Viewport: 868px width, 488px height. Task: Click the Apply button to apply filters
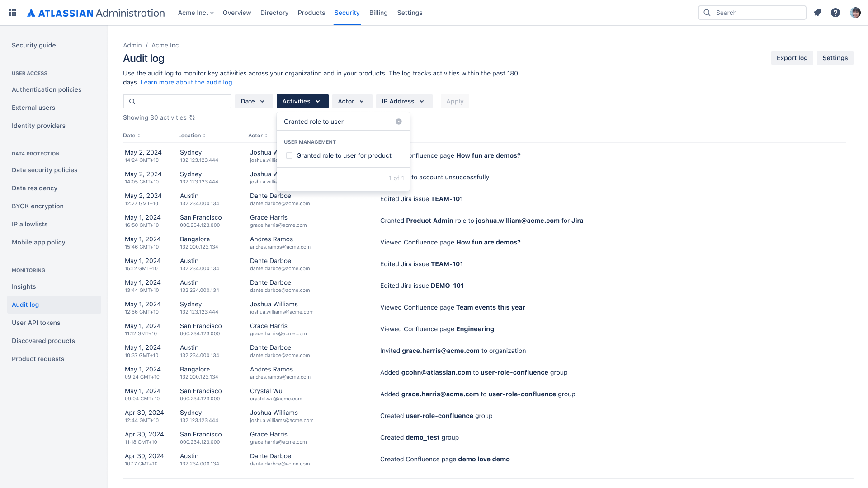click(x=455, y=101)
